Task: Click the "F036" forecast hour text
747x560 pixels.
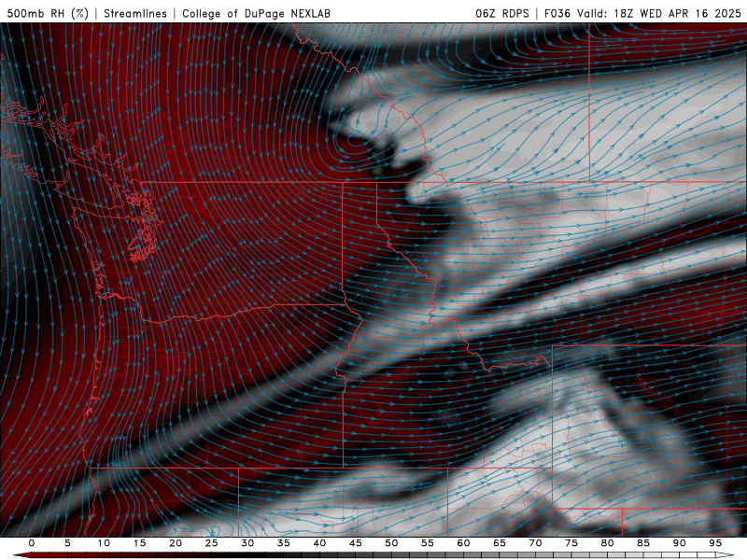Action: (557, 13)
